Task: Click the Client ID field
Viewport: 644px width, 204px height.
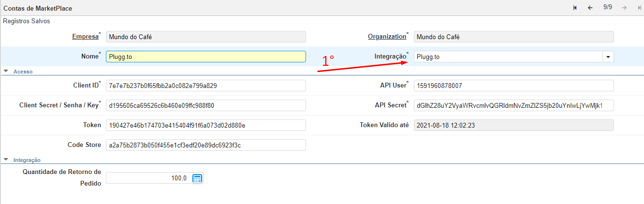Action: coord(205,86)
